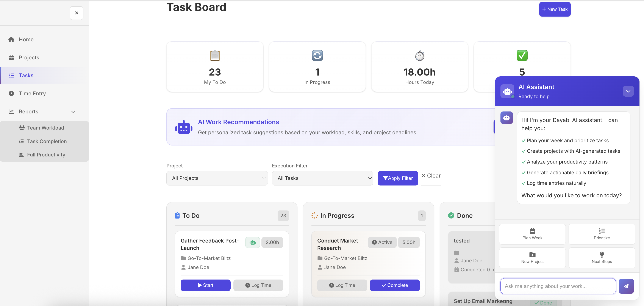
Task: Open Time Entry in sidebar
Action: click(x=32, y=93)
